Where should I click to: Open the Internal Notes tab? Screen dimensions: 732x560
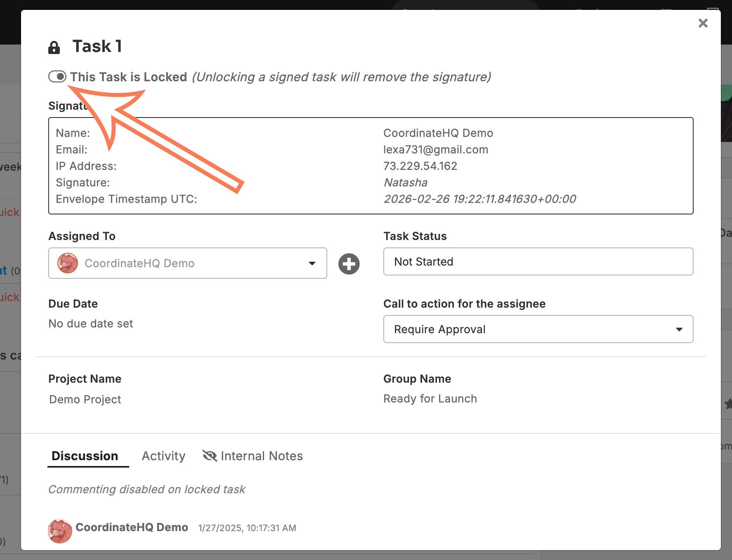(253, 456)
